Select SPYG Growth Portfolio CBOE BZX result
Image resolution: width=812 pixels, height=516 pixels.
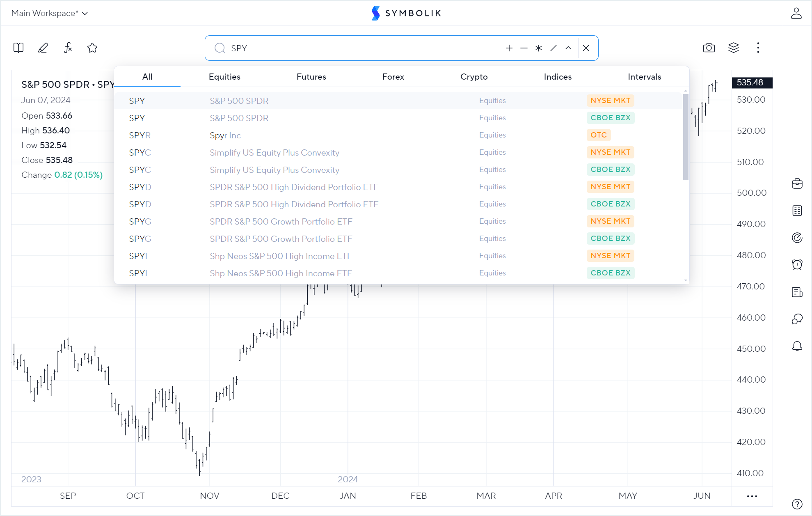coord(398,239)
